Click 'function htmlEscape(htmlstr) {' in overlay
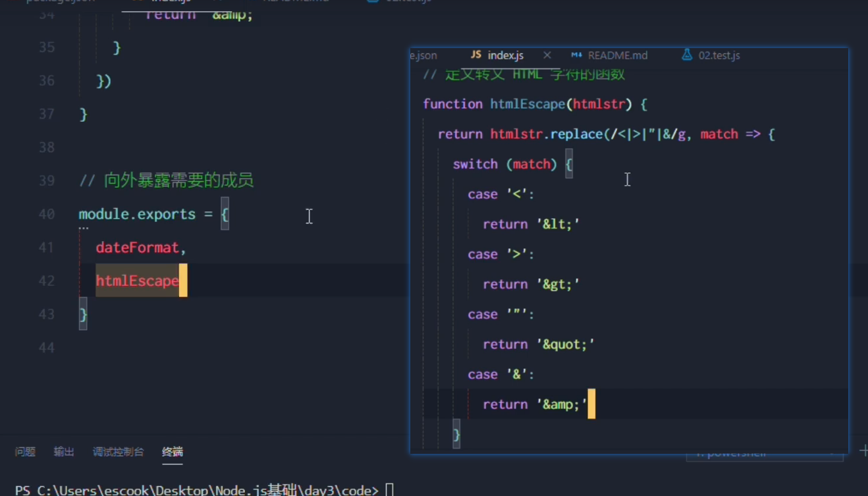 click(535, 104)
